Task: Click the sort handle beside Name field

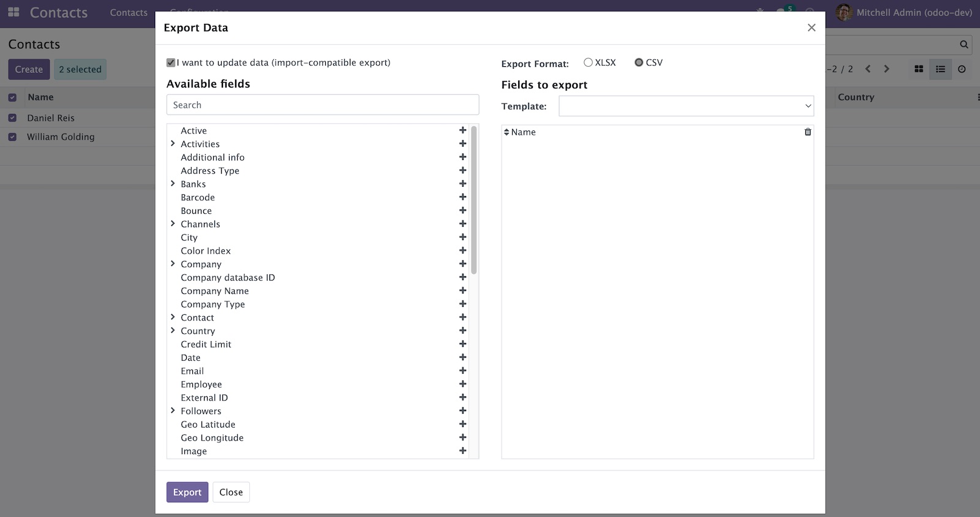Action: click(x=506, y=132)
